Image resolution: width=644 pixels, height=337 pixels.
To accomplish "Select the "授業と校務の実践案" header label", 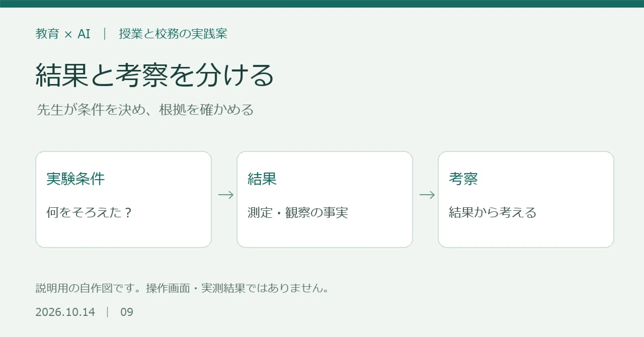I will [x=173, y=34].
